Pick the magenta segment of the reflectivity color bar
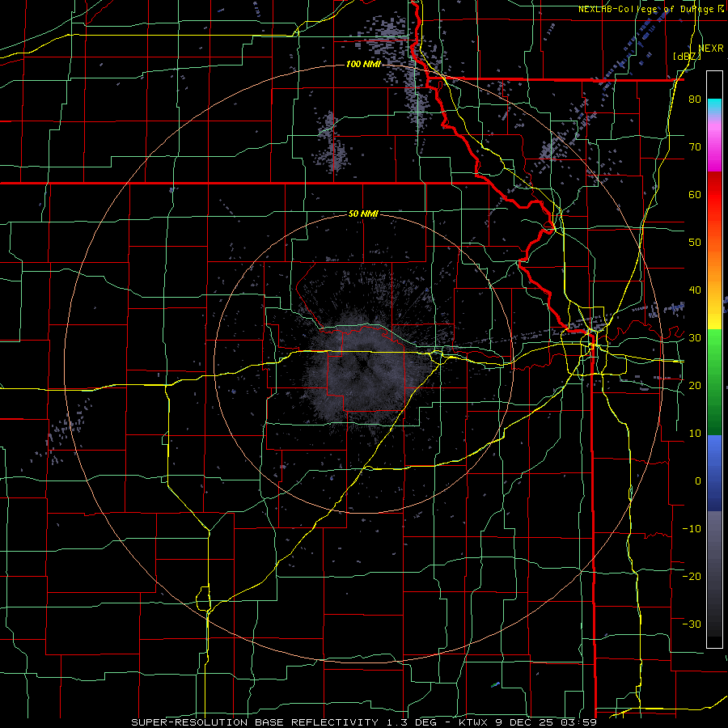This screenshot has height=728, width=728. (714, 153)
